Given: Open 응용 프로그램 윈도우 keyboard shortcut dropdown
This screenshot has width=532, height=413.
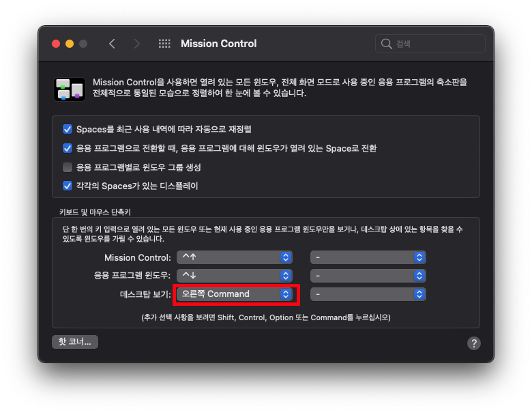Looking at the screenshot, I should click(235, 275).
